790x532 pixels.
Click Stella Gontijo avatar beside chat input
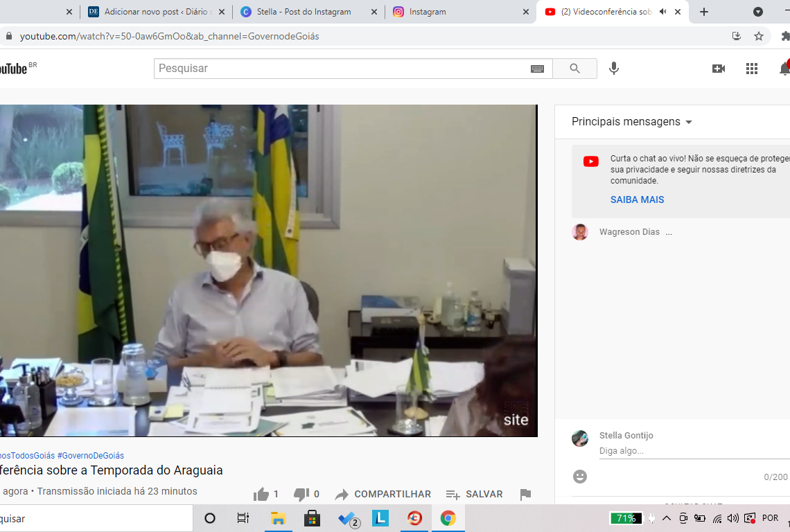[x=580, y=438]
